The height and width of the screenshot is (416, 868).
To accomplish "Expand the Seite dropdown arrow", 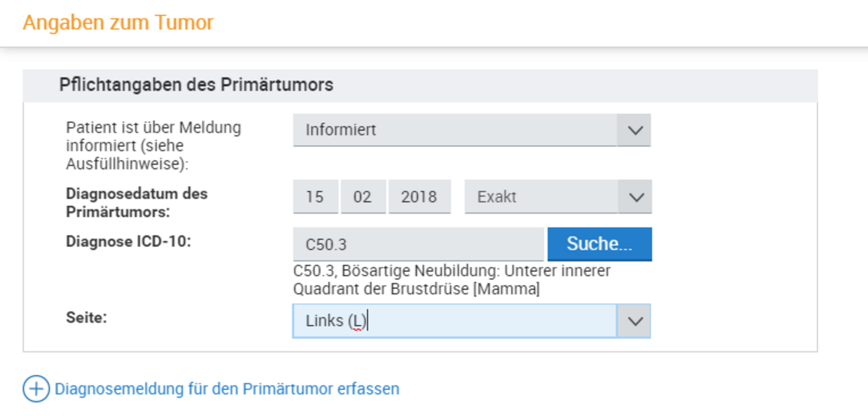I will pos(635,321).
